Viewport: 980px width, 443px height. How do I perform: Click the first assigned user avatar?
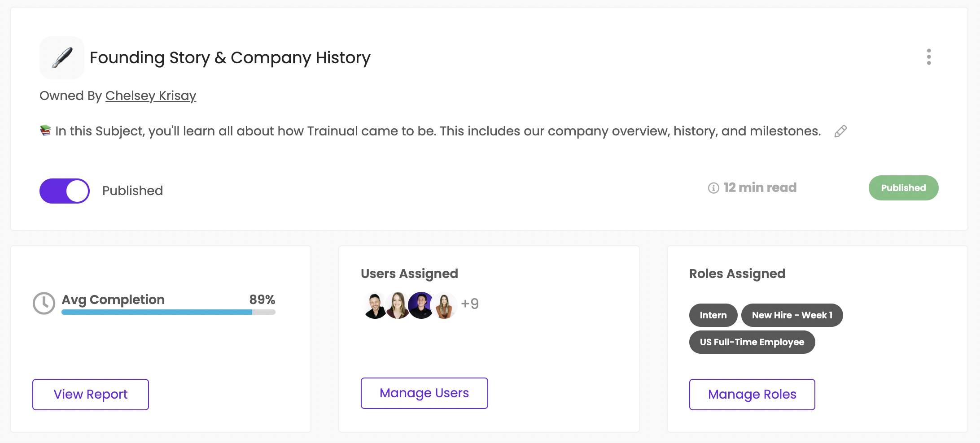coord(375,306)
